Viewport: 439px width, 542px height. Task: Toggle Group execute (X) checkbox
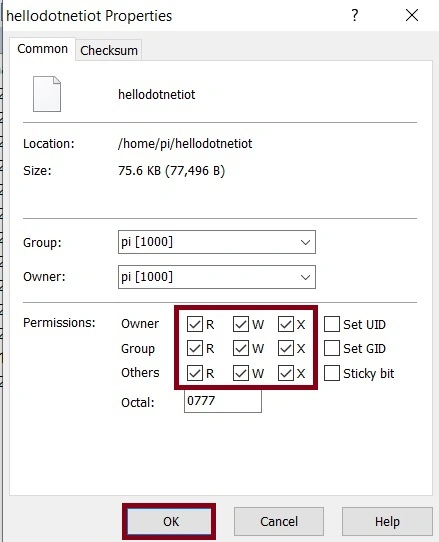(x=286, y=348)
